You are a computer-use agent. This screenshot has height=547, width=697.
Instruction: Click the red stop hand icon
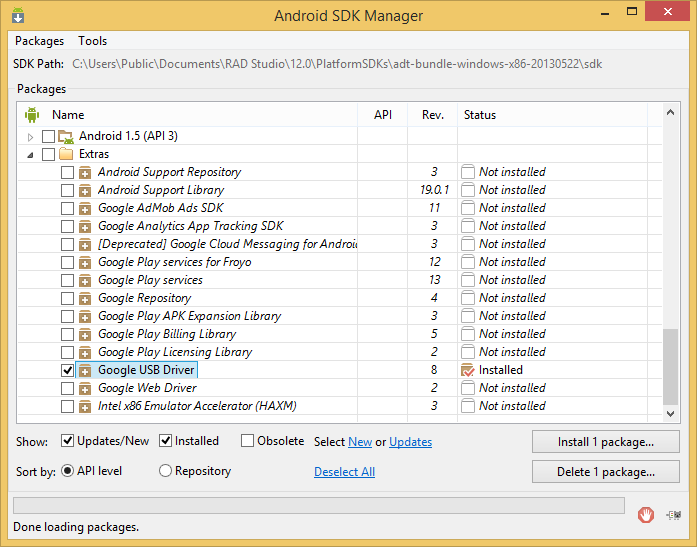(x=645, y=515)
